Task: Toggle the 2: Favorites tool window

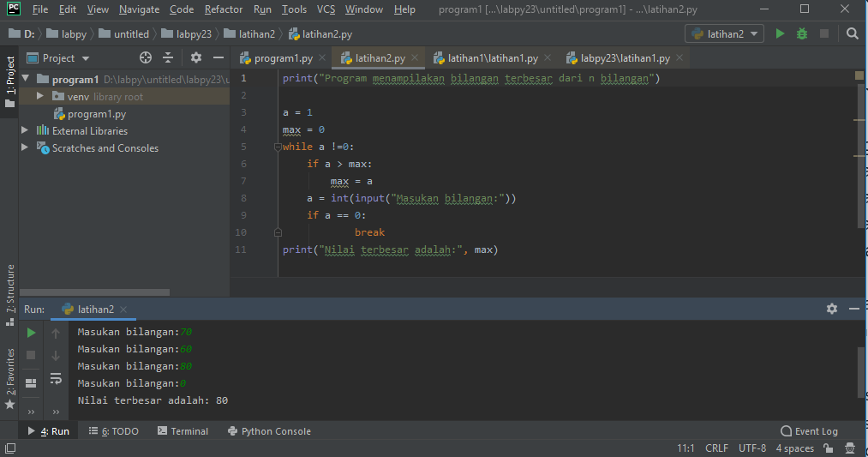Action: tap(9, 379)
